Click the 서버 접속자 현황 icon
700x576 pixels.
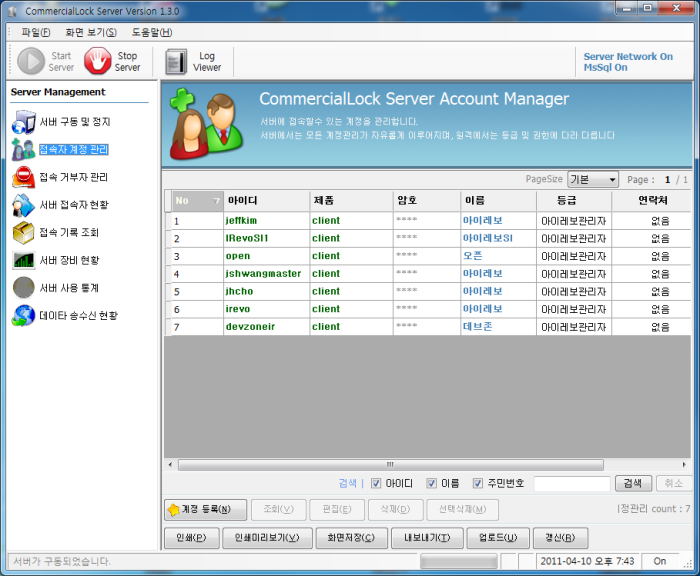tap(23, 205)
